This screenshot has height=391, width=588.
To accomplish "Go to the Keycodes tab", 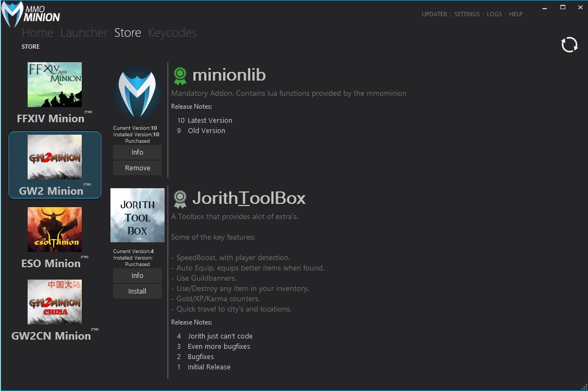I will [x=172, y=33].
